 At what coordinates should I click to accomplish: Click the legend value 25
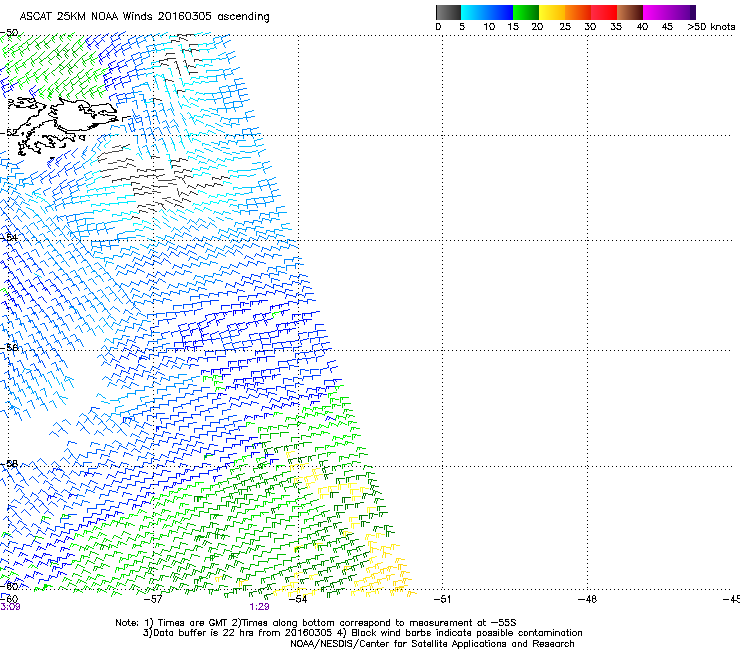(x=565, y=27)
